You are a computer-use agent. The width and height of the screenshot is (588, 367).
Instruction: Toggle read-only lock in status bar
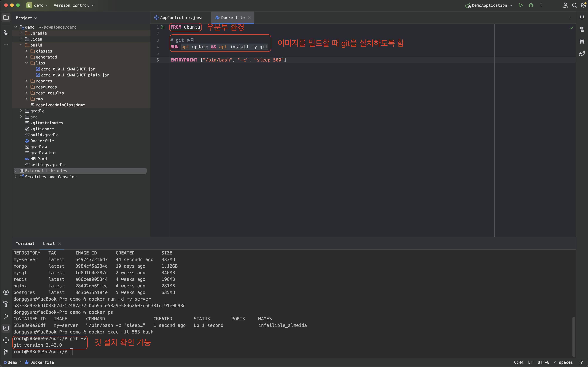(x=581, y=362)
